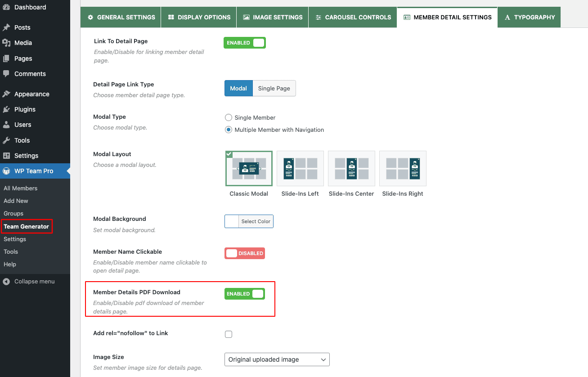Image resolution: width=588 pixels, height=377 pixels.
Task: Open the Pages menu item
Action: [x=35, y=58]
